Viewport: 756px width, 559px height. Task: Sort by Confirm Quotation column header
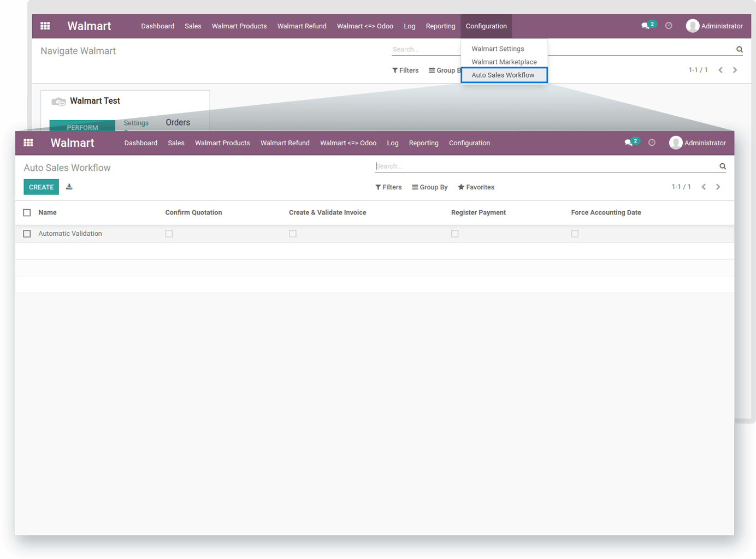(x=193, y=212)
